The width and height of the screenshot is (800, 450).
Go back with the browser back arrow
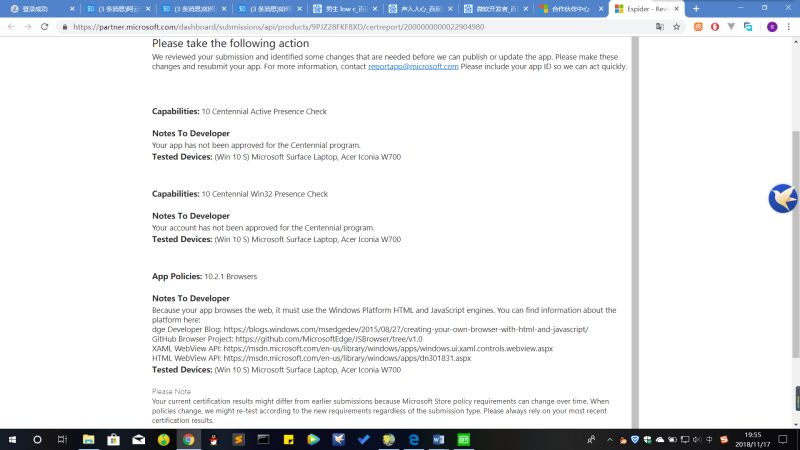coord(11,27)
